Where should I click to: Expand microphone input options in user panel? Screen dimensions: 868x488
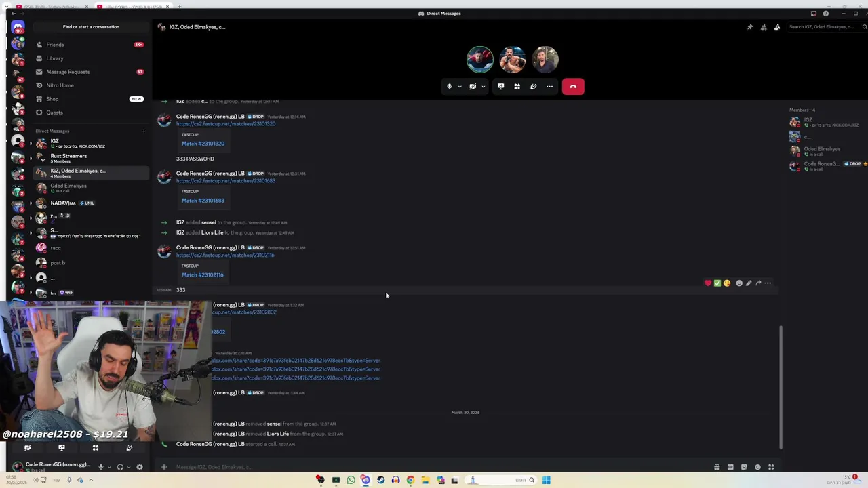point(109,467)
